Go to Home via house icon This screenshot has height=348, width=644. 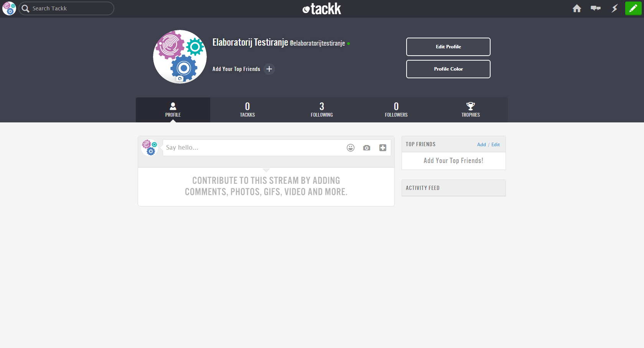(576, 8)
